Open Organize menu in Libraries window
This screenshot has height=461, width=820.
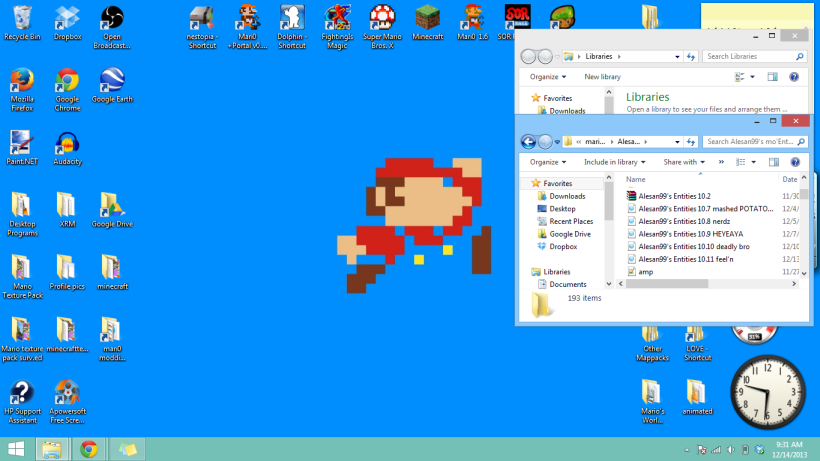click(x=548, y=77)
